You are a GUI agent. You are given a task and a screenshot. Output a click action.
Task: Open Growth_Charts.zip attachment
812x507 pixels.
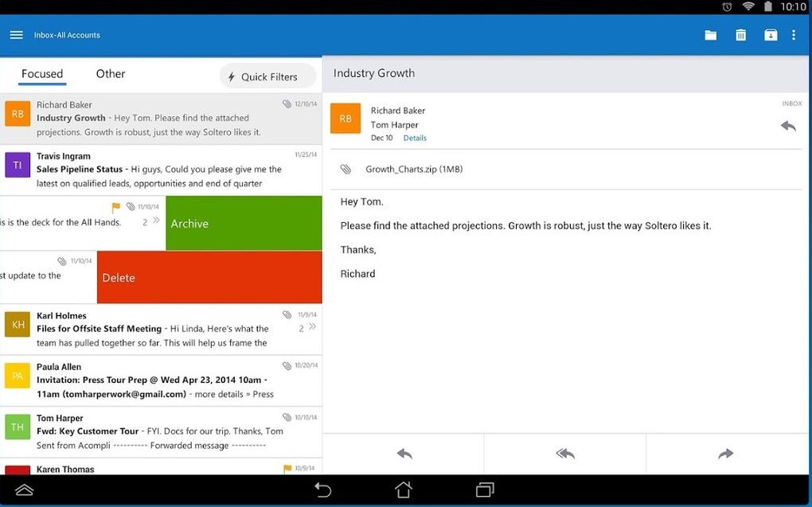point(414,169)
